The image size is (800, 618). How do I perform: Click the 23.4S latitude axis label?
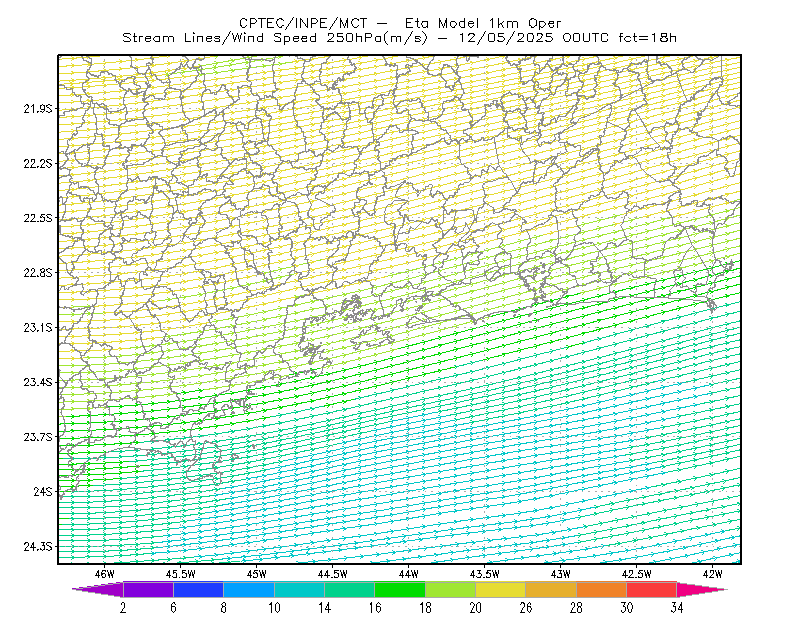(38, 382)
